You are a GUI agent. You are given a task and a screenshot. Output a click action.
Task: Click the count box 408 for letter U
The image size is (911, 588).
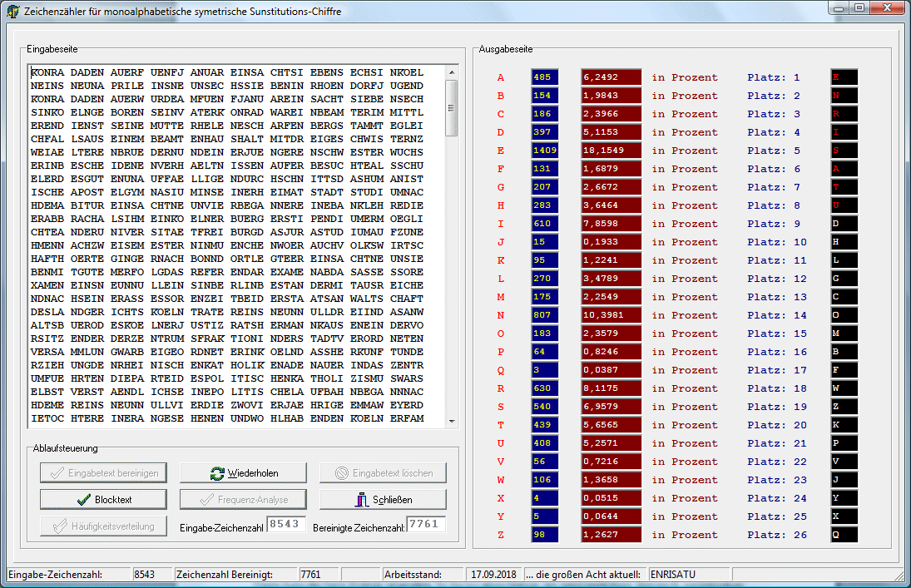click(544, 443)
